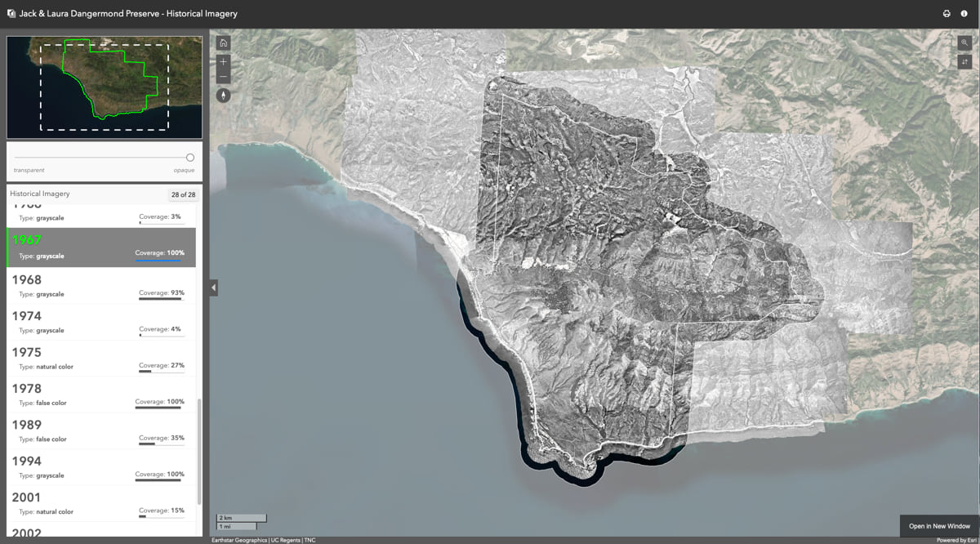Select the 1968 imagery entry
Viewport: 980px width, 544px height.
point(101,285)
